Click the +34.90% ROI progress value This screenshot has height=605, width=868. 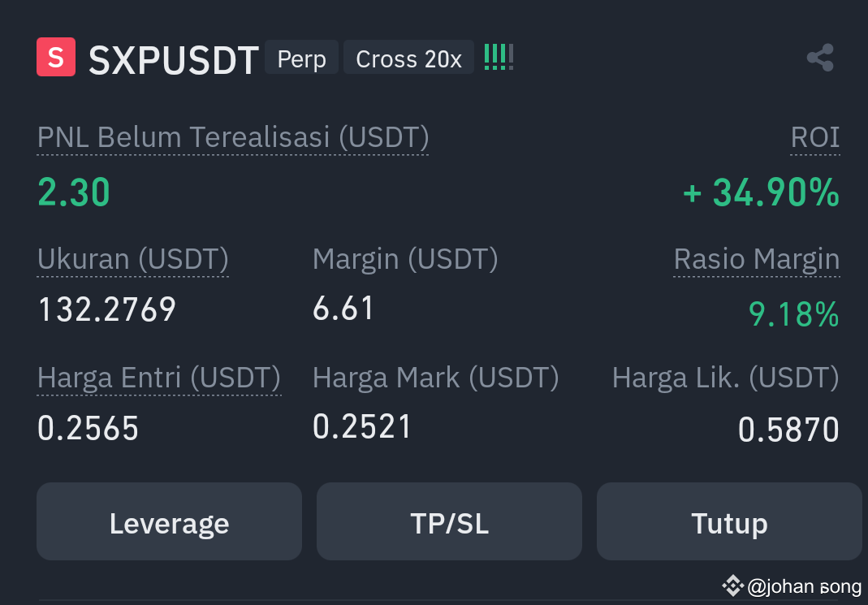click(x=759, y=193)
